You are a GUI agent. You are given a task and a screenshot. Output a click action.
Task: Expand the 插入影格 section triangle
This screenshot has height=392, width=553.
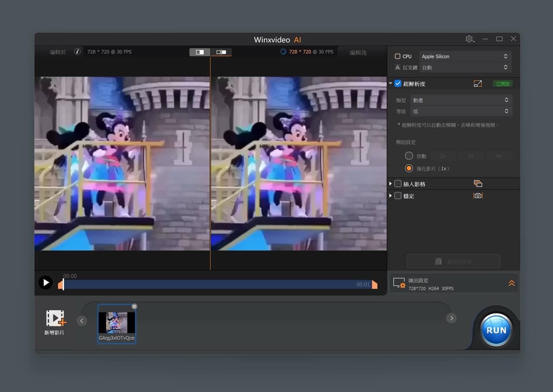391,184
